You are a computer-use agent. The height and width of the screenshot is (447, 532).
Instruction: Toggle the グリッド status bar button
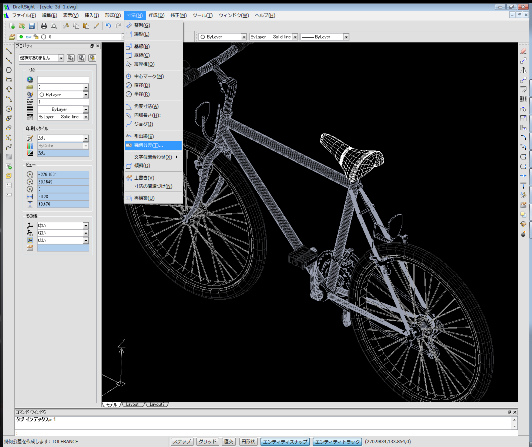208,442
